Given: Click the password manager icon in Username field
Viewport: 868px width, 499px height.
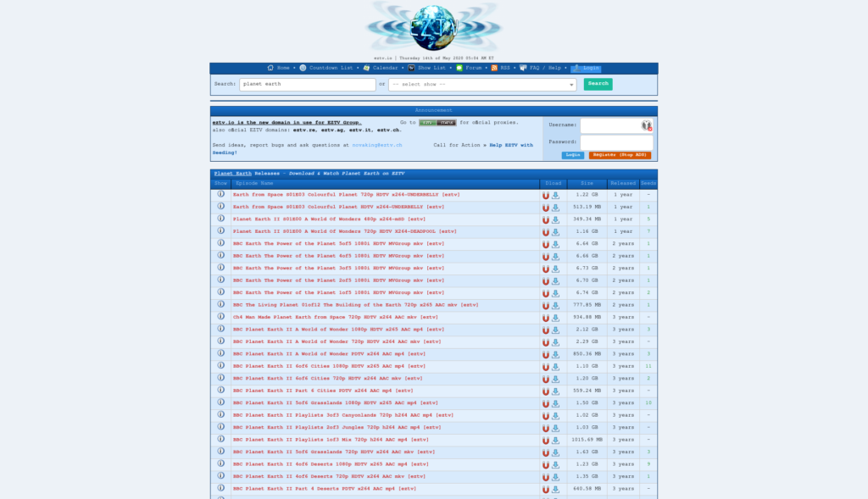Looking at the screenshot, I should coord(646,125).
